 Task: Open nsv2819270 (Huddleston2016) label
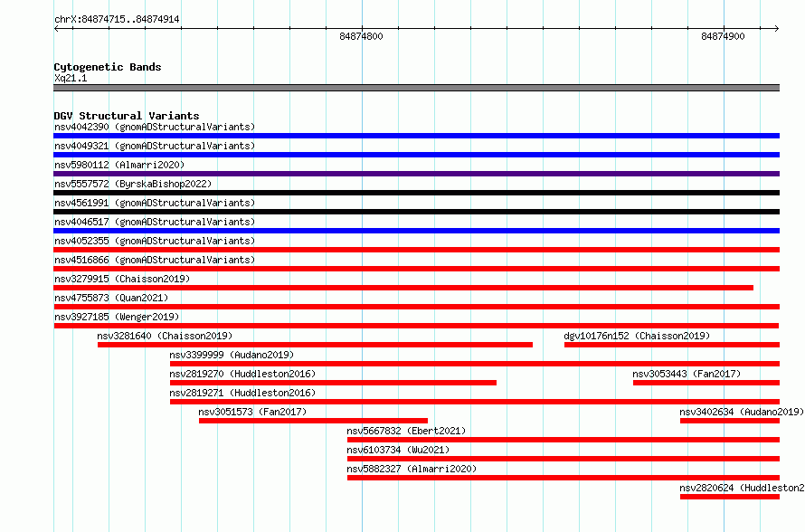click(x=242, y=374)
